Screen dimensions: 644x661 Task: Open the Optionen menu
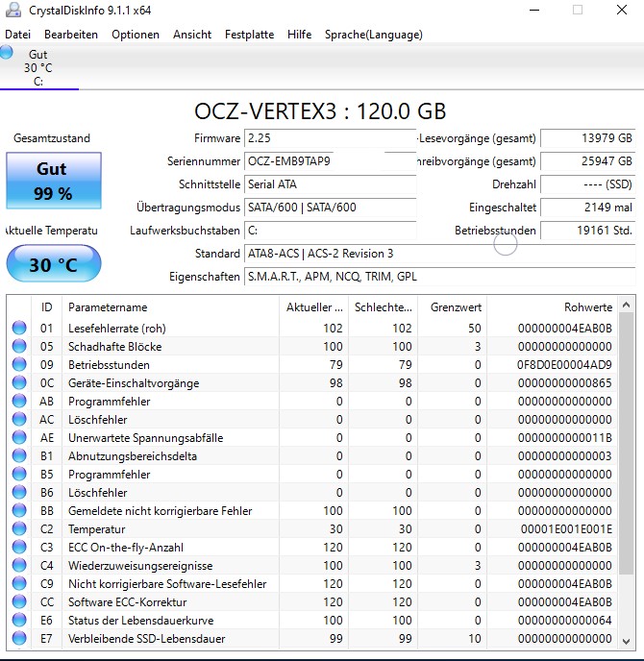click(x=136, y=35)
